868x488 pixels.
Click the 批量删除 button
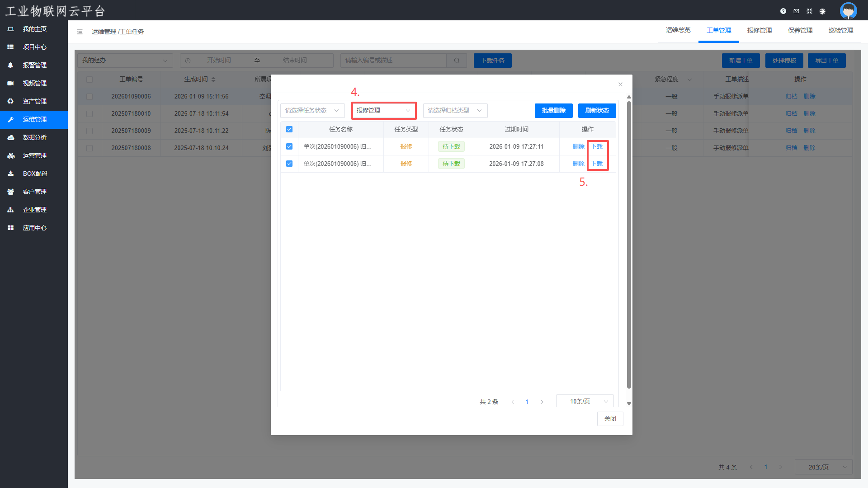[x=553, y=111]
